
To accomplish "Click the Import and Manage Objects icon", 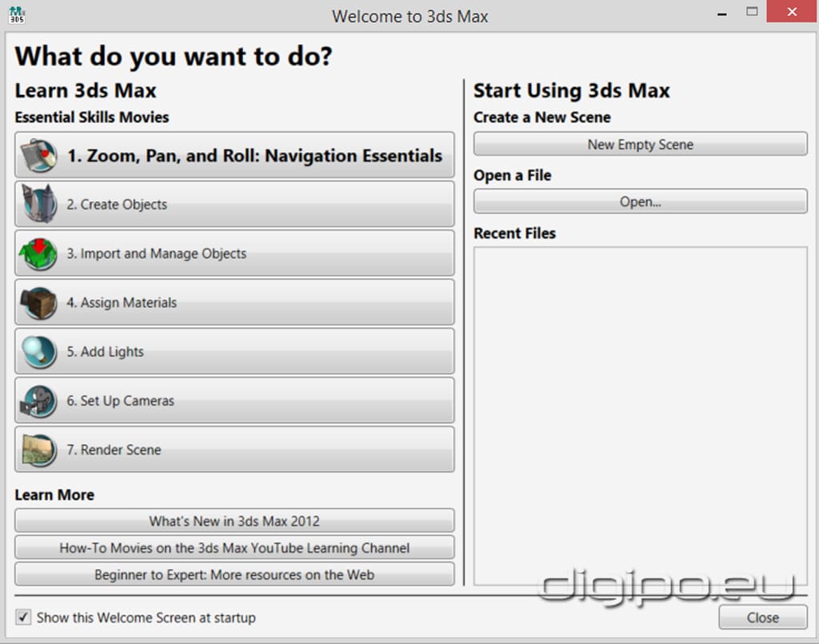I will click(38, 254).
